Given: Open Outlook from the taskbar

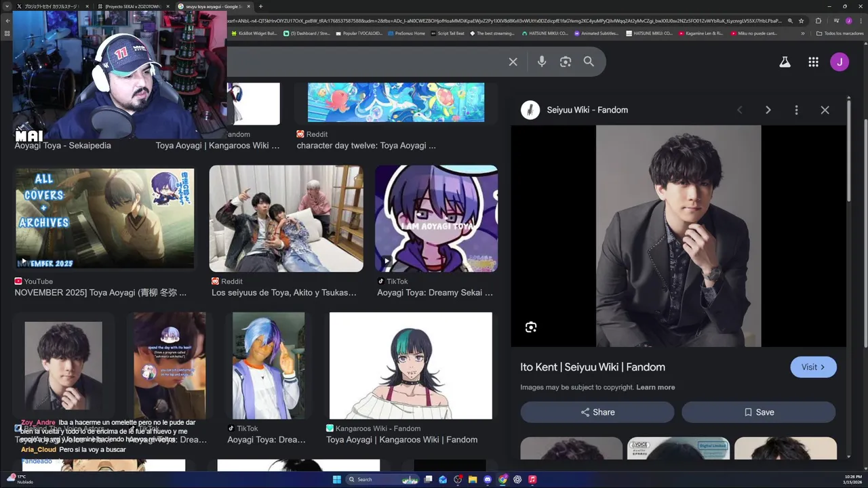Looking at the screenshot, I should tap(443, 479).
